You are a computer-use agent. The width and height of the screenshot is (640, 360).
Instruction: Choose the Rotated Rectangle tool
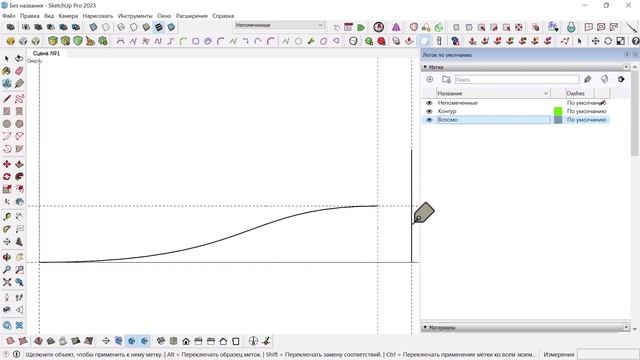click(x=19, y=111)
